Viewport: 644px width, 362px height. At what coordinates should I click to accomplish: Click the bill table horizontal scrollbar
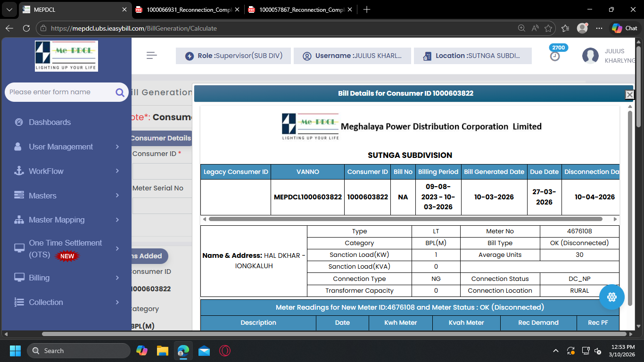point(405,219)
